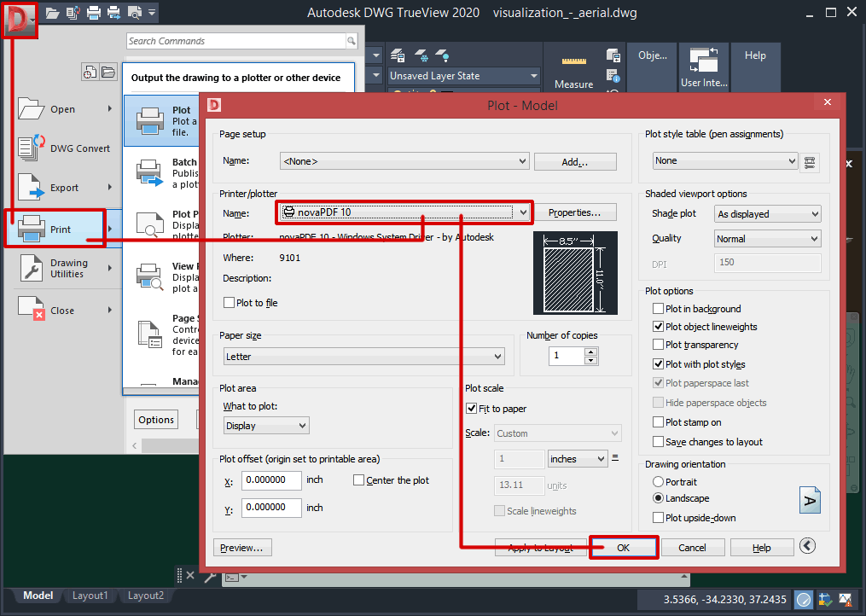This screenshot has height=616, width=866.
Task: Toggle the circular status bar icon beside coordinates
Action: click(x=804, y=600)
